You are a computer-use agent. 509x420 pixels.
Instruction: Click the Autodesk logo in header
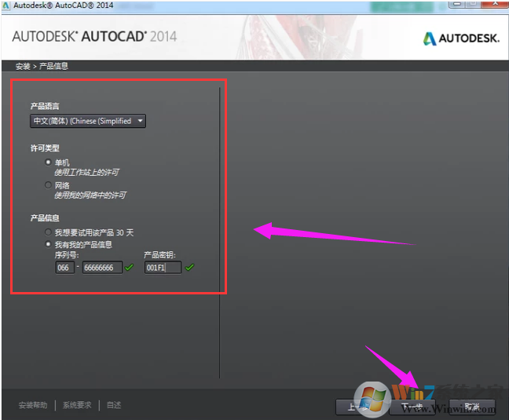click(461, 38)
